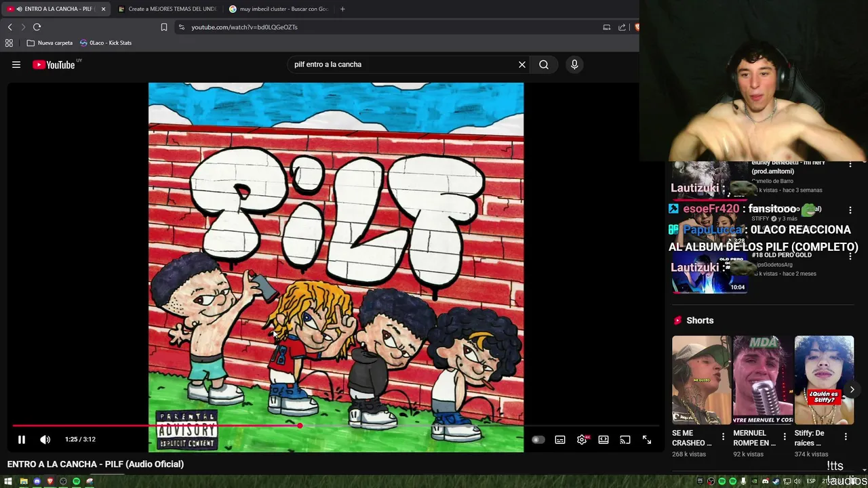Run search with the magnifier button
The width and height of the screenshot is (868, 488).
pos(544,64)
